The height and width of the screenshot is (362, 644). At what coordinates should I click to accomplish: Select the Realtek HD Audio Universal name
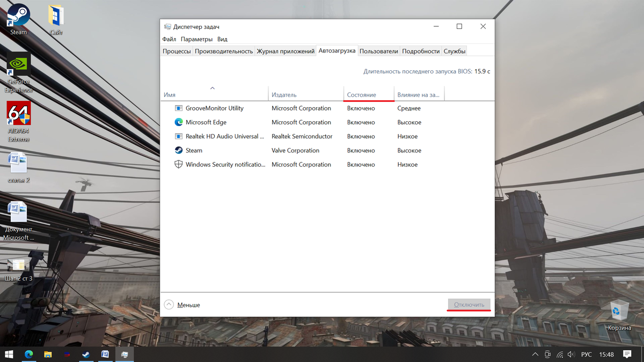click(225, 136)
